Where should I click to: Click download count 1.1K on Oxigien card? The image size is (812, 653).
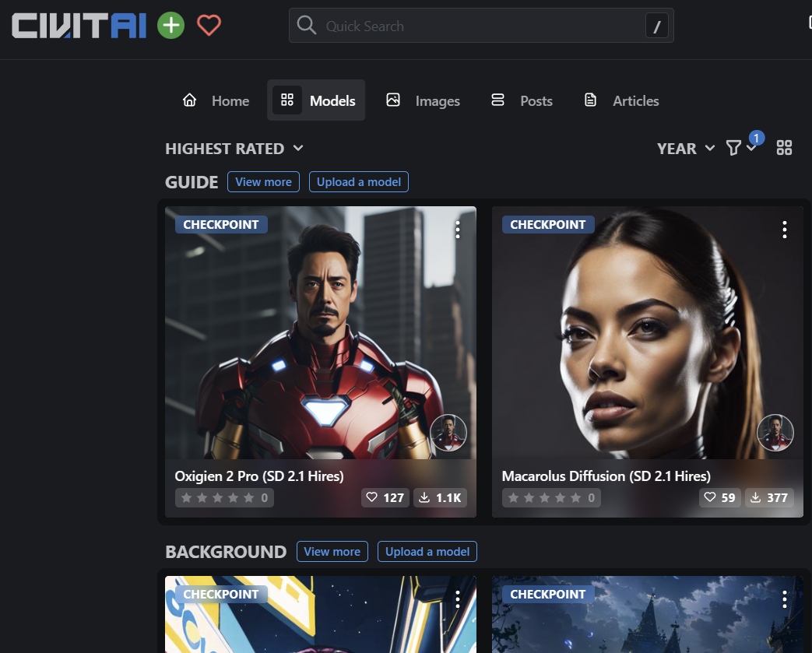pyautogui.click(x=440, y=497)
